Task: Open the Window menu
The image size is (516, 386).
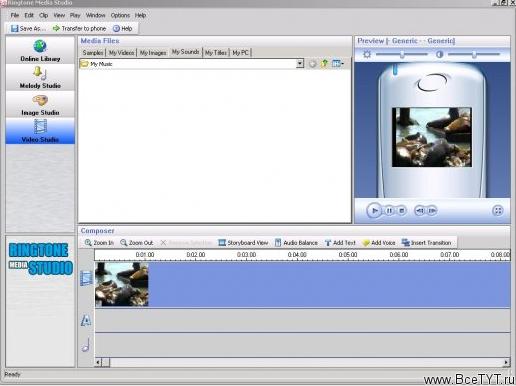Action: click(95, 15)
